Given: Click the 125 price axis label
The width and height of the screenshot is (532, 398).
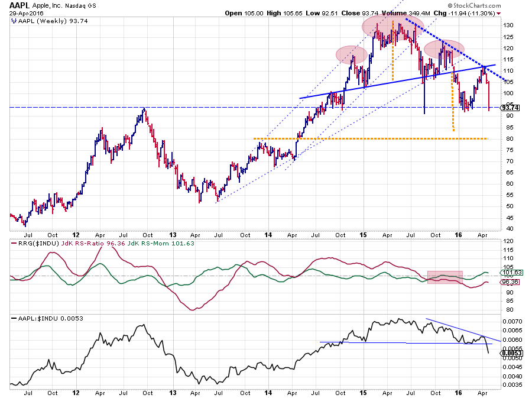Looking at the screenshot, I should 508,37.
